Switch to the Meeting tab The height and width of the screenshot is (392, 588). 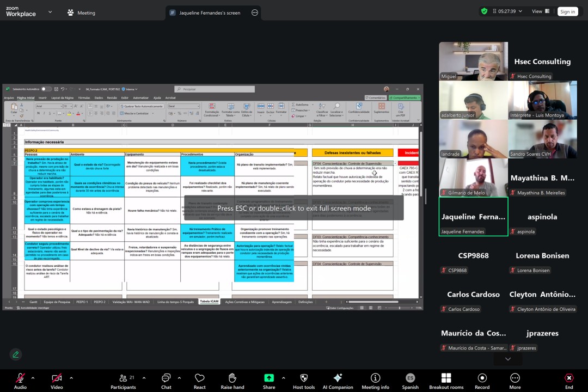coord(81,13)
